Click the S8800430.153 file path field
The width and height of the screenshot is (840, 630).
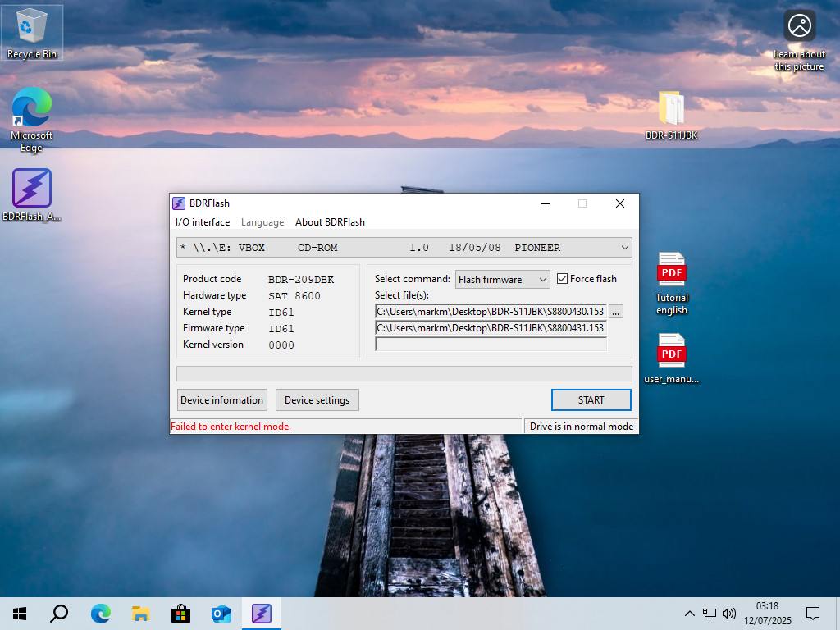point(491,311)
